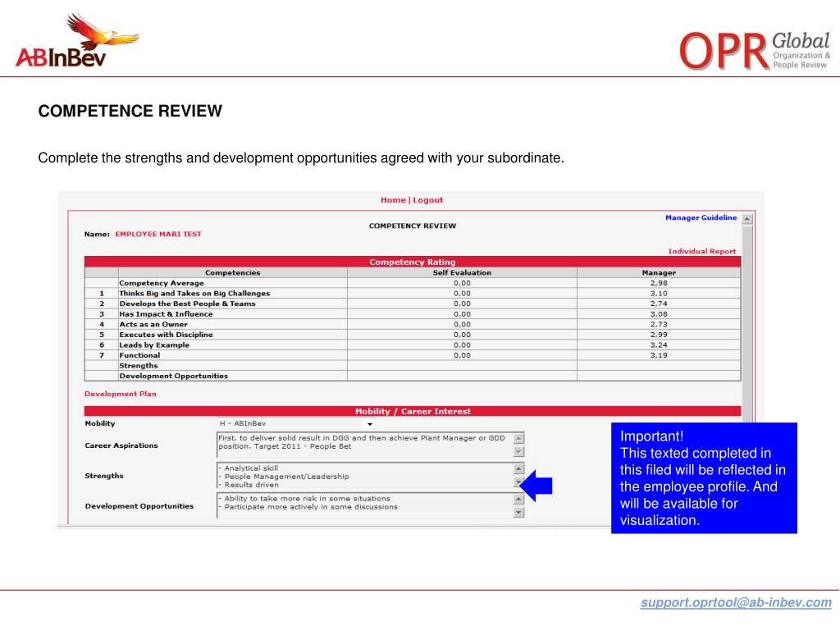Select the "Leads by Example" competency
The image size is (840, 630).
154,345
